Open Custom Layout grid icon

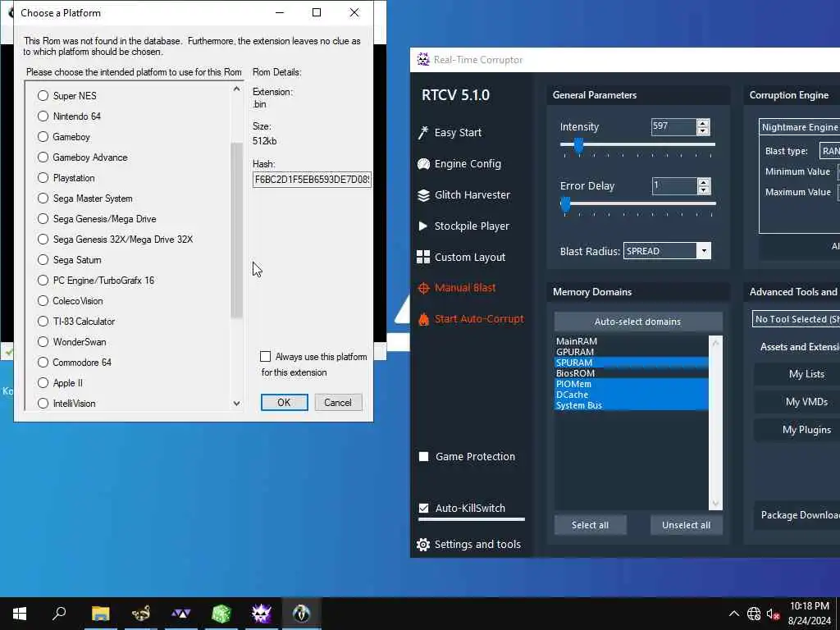click(x=423, y=257)
